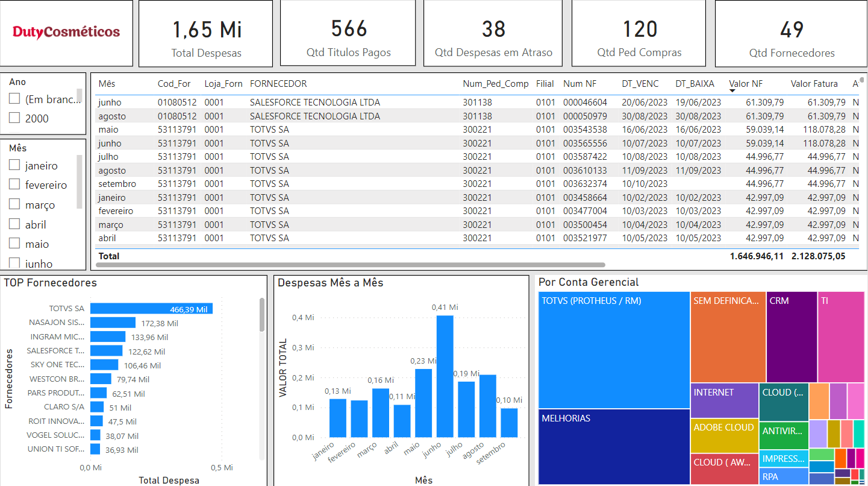Click the table's horizontal scrollbar
This screenshot has width=868, height=486.
tap(350, 264)
